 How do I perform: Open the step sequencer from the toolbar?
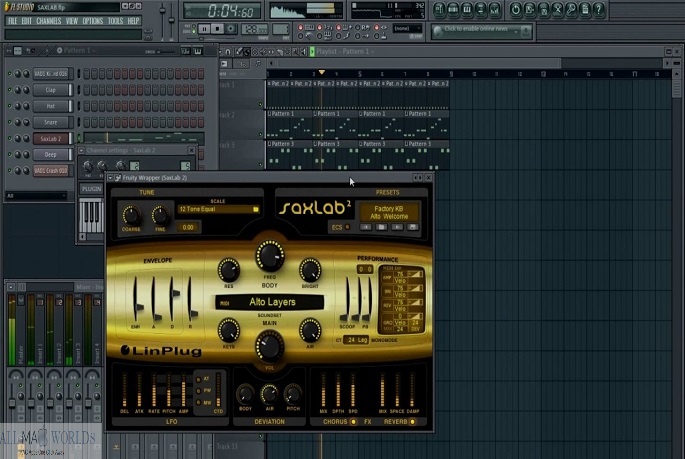453,10
